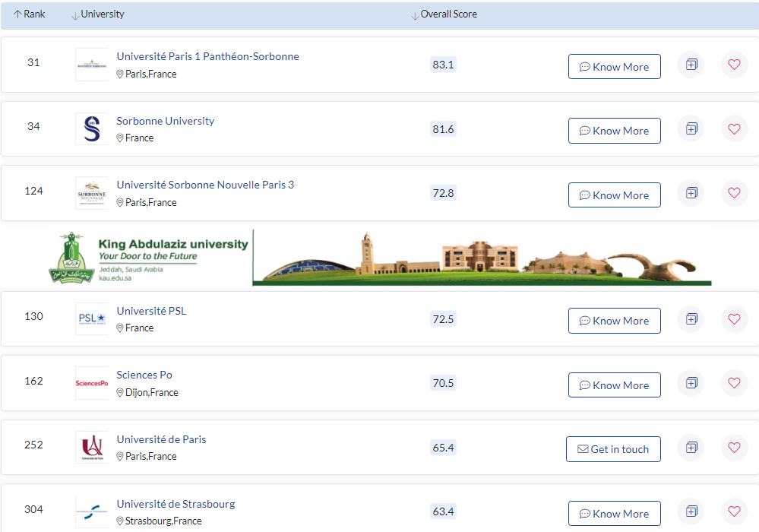The image size is (759, 532).
Task: Click Know More for Université de Strasbourg
Action: pyautogui.click(x=615, y=514)
